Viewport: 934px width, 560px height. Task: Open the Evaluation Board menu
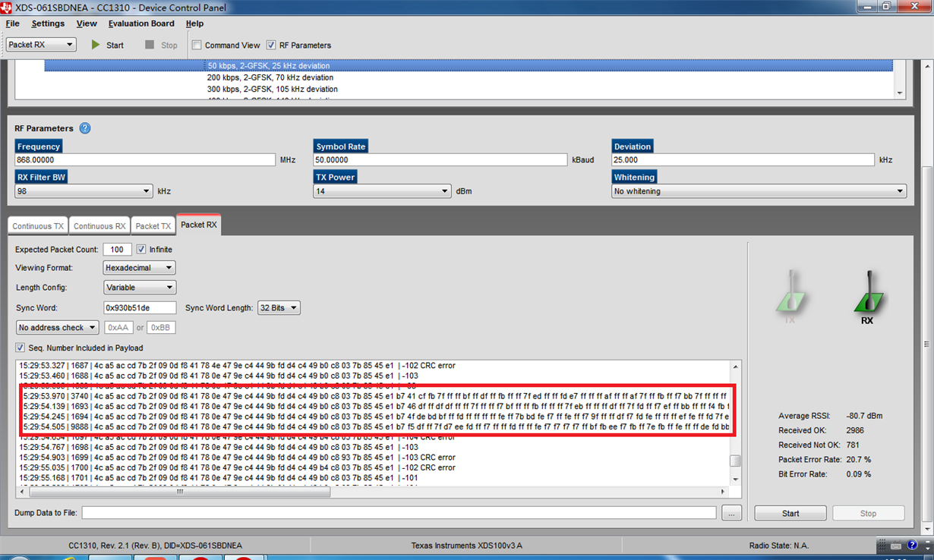(x=141, y=24)
